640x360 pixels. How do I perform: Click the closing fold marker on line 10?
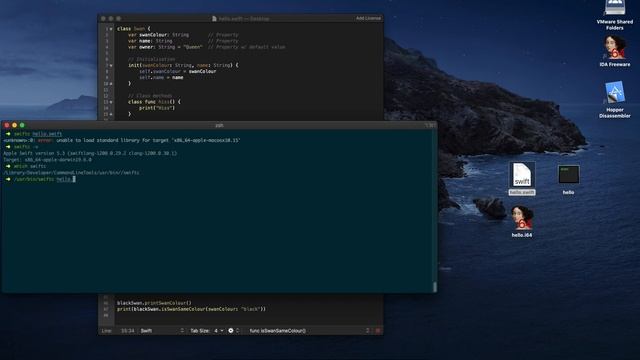click(111, 84)
